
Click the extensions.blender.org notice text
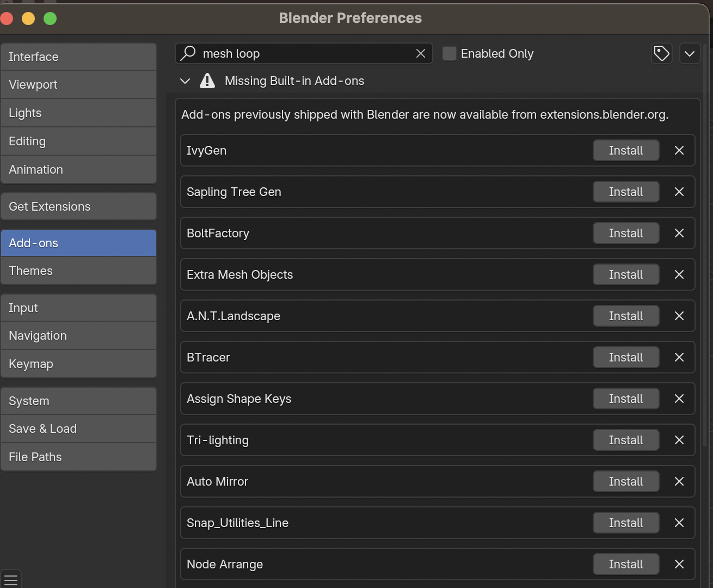coord(425,114)
